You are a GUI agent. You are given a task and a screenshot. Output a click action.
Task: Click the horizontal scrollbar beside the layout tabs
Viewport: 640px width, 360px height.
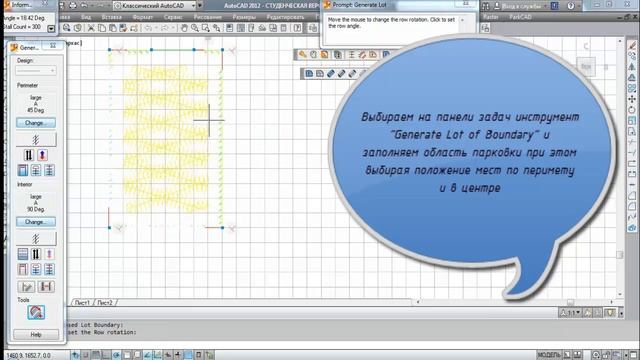514,302
